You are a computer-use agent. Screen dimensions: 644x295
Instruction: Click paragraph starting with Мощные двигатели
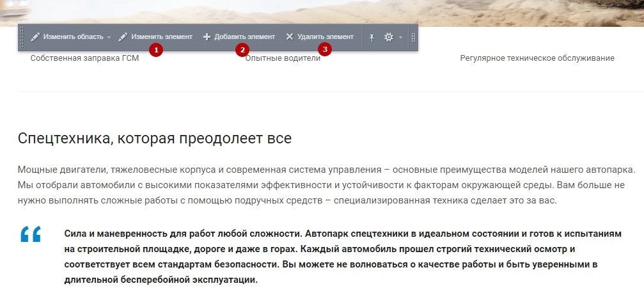tap(327, 186)
